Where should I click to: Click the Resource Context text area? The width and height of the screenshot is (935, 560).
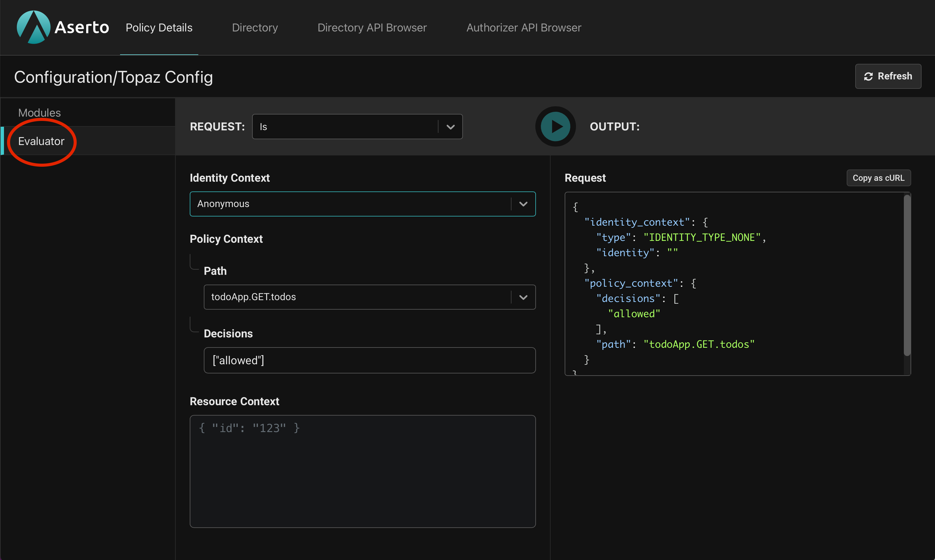[362, 471]
